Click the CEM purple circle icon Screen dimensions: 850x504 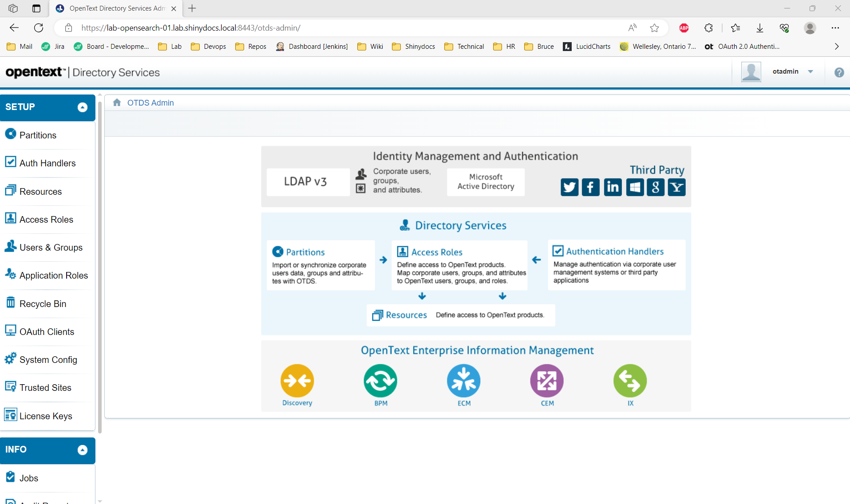point(547,380)
